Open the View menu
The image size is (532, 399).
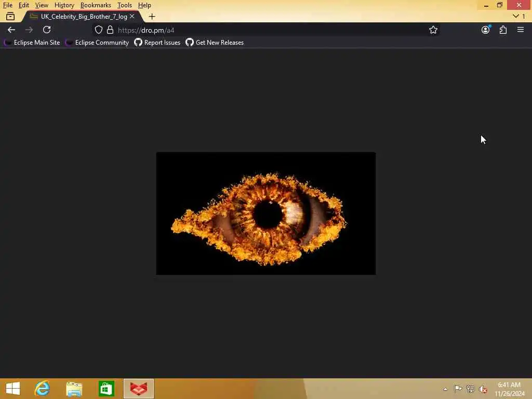click(42, 5)
